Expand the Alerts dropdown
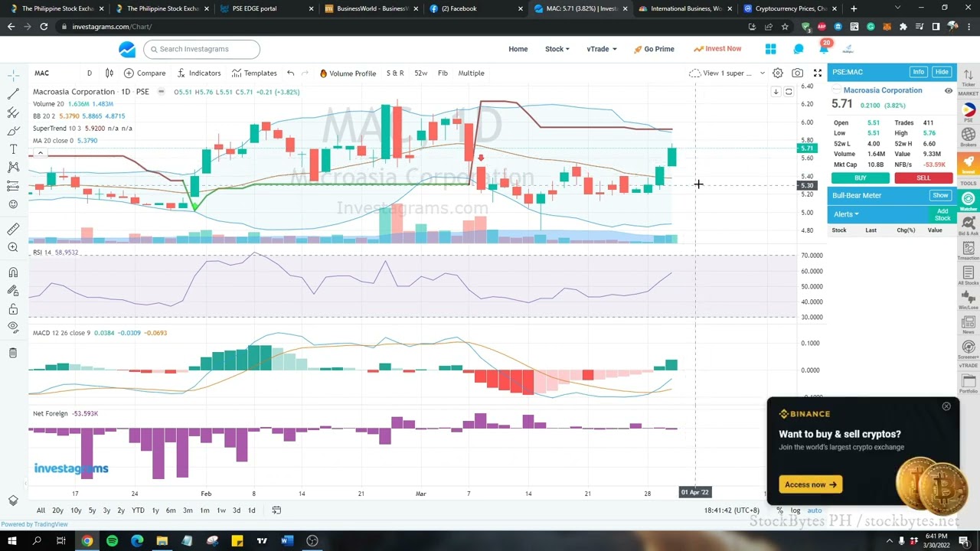Screen dimensions: 980x551 846,214
